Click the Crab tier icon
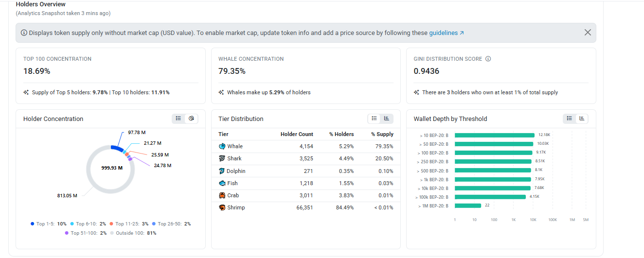The image size is (644, 258). pos(222,195)
